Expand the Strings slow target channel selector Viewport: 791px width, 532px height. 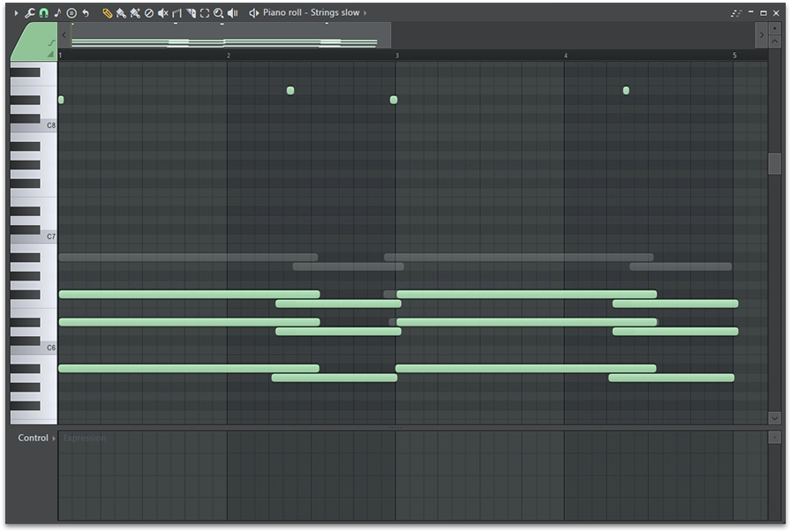click(x=365, y=13)
